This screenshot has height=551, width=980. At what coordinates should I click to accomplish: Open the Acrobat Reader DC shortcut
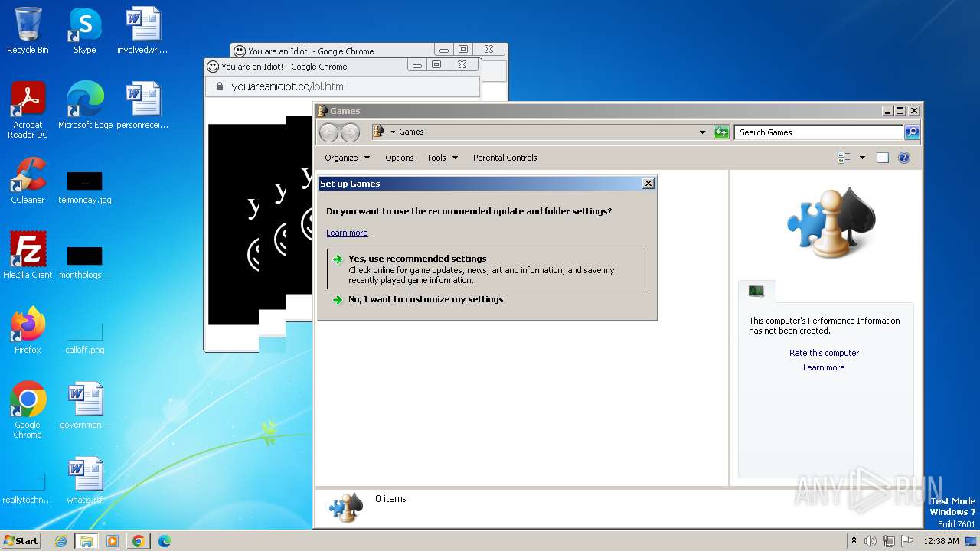(x=28, y=110)
